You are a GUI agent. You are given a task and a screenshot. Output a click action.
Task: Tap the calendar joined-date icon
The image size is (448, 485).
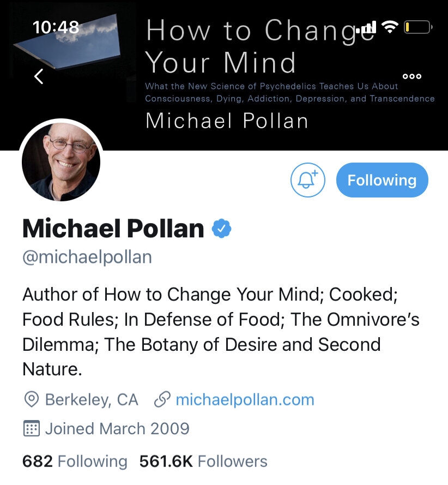[32, 428]
